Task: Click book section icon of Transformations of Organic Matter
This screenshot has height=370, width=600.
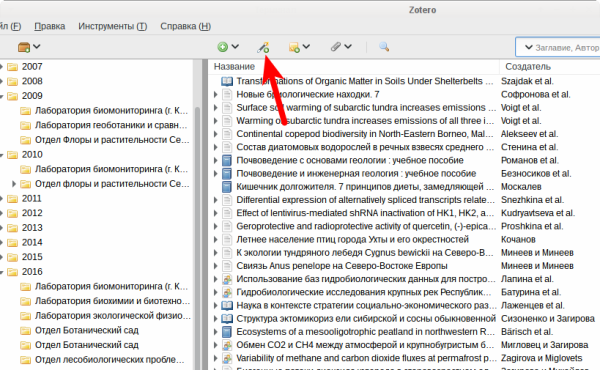Action: (x=227, y=81)
